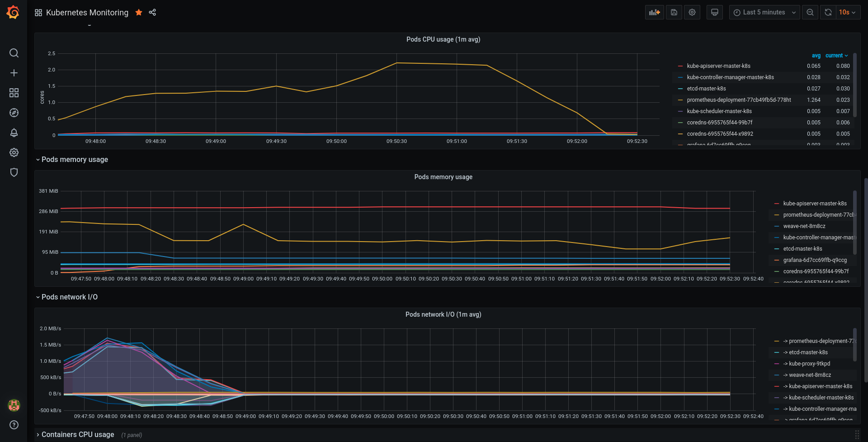Open the user avatar profile menu
Viewport: 868px width, 442px height.
point(14,405)
